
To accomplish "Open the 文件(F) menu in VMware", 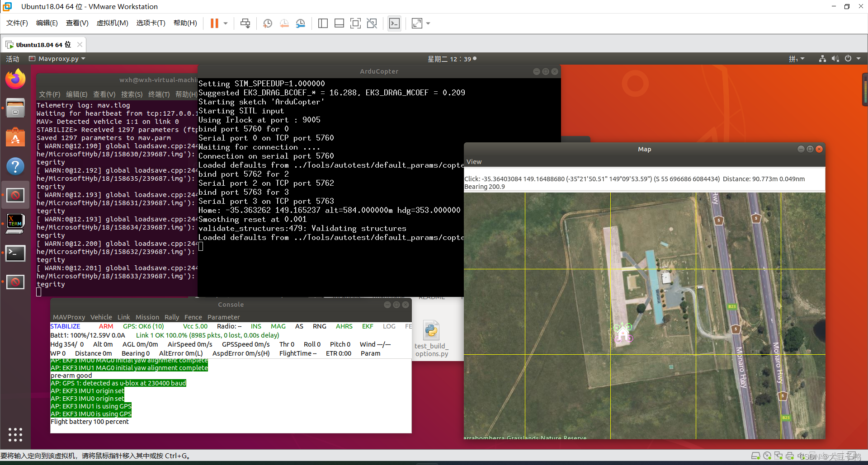I will coord(17,23).
